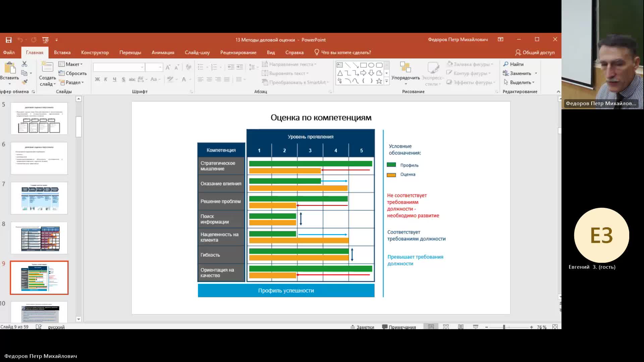The width and height of the screenshot is (644, 362).
Task: Click the Format Painter brush icon
Action: 24,82
